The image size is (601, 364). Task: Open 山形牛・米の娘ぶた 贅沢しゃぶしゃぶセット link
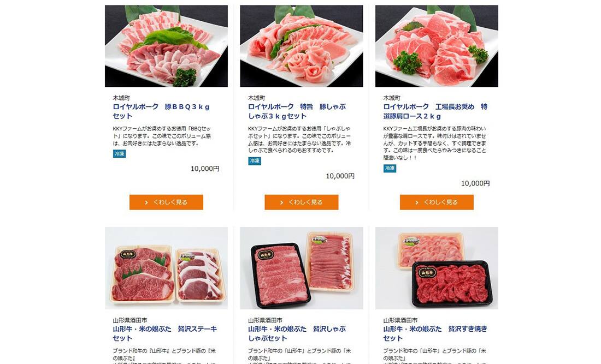[x=297, y=333]
